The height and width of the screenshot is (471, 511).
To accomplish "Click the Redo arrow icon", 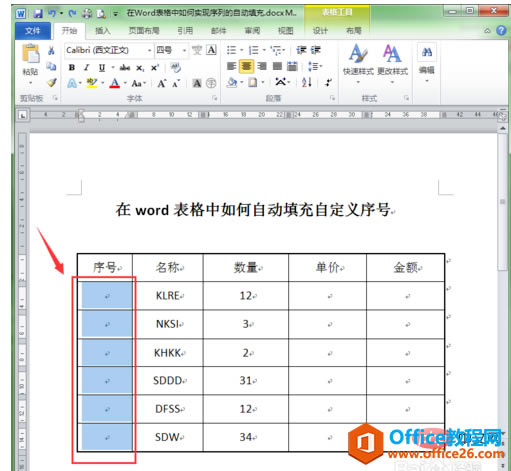I will click(x=72, y=13).
